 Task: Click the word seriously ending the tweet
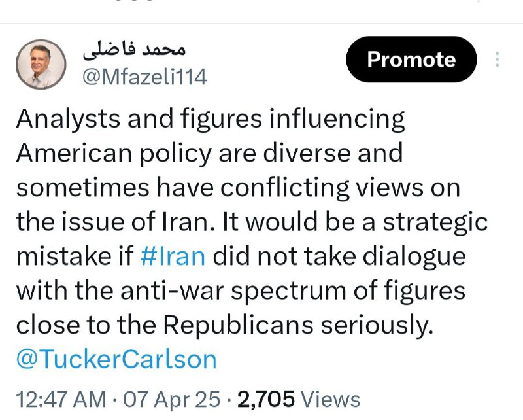coord(377,325)
